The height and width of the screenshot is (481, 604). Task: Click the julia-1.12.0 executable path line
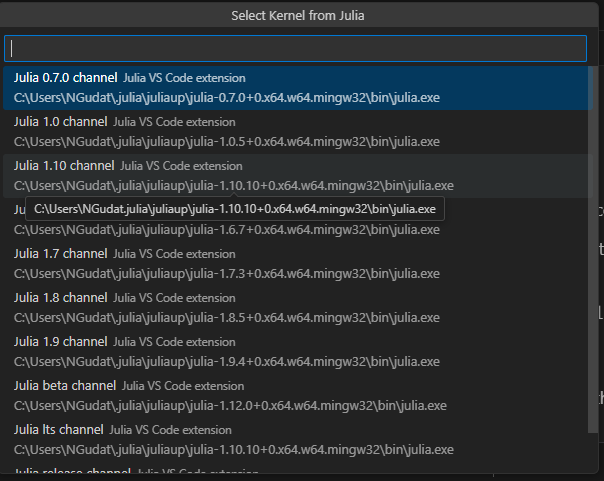tap(230, 406)
